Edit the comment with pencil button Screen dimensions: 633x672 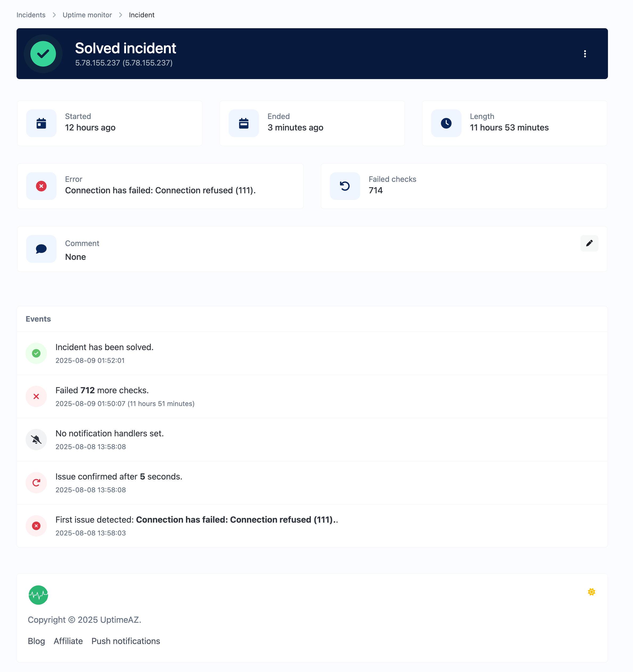click(x=589, y=243)
